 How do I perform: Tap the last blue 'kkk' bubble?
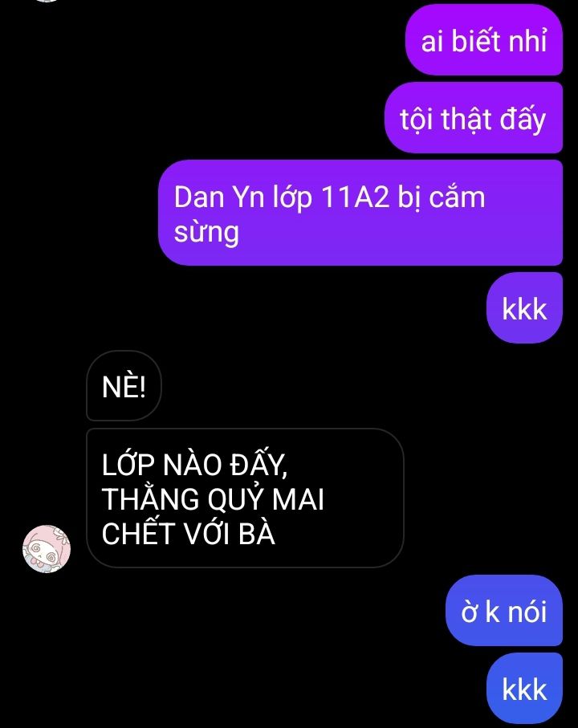pyautogui.click(x=524, y=689)
